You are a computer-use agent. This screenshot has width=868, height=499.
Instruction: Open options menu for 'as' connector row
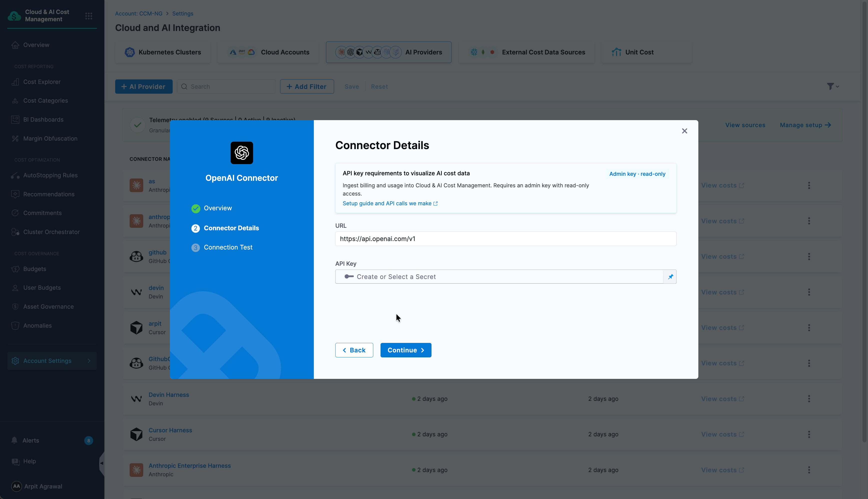pyautogui.click(x=809, y=185)
